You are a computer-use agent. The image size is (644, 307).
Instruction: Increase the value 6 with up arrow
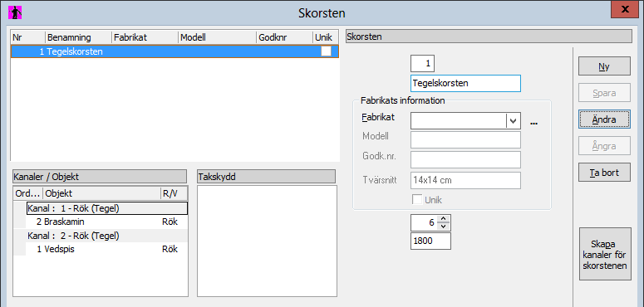[443, 220]
